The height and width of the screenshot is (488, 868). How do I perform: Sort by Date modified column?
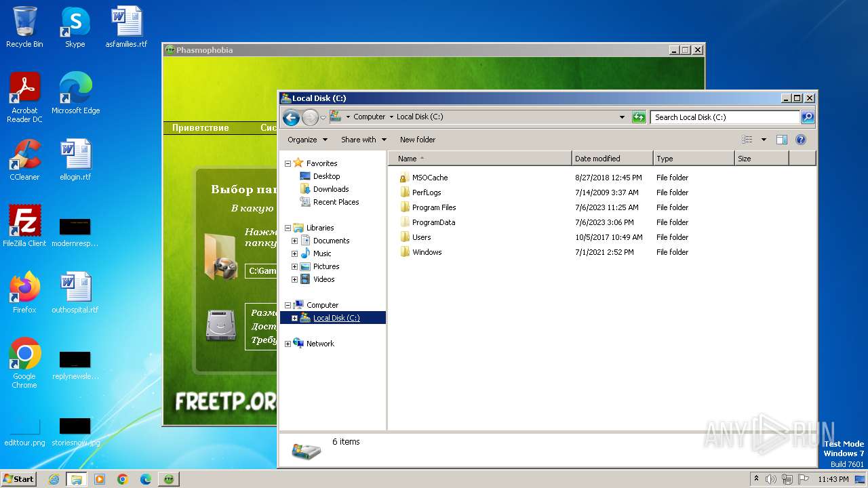click(612, 159)
